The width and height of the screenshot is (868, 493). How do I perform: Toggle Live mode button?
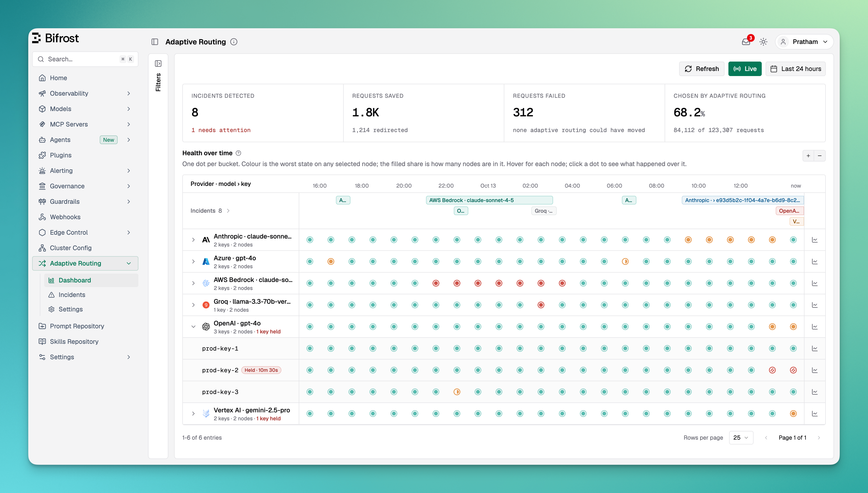pos(745,69)
